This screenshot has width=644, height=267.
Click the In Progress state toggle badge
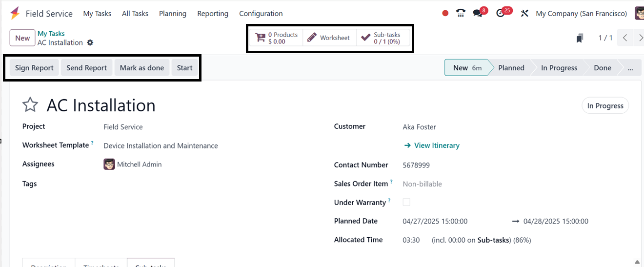pyautogui.click(x=605, y=106)
